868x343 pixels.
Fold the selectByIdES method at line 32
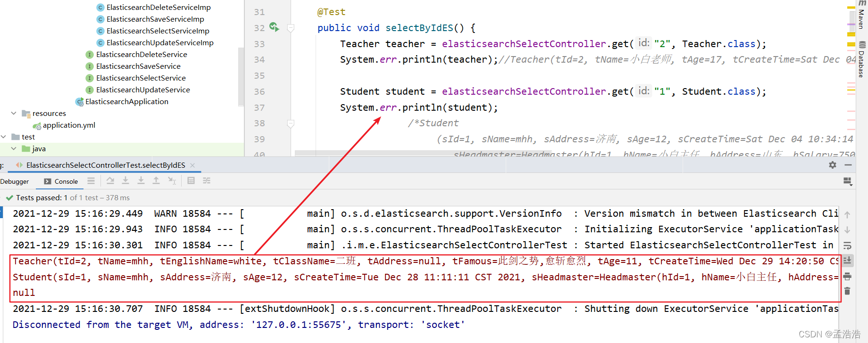291,28
